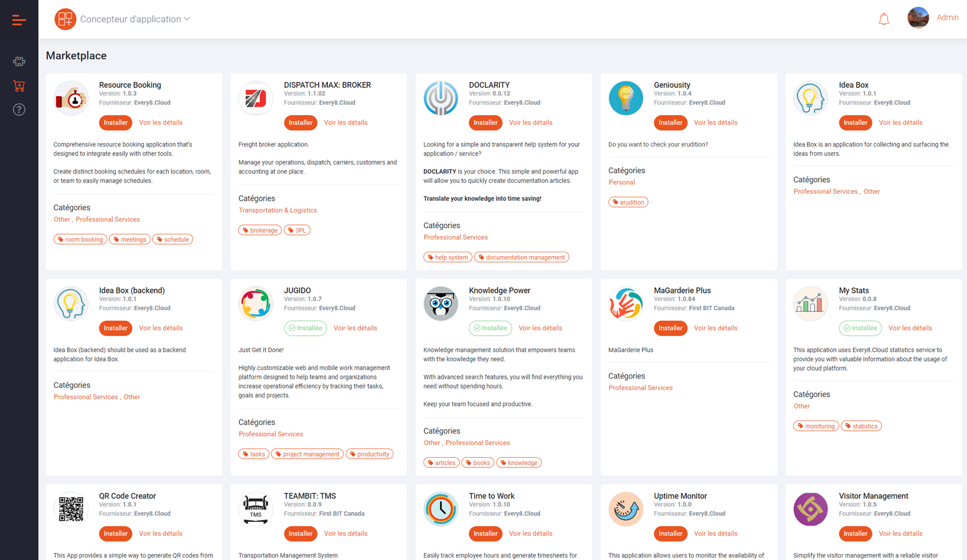967x560 pixels.
Task: Click the help question mark icon
Action: click(19, 110)
